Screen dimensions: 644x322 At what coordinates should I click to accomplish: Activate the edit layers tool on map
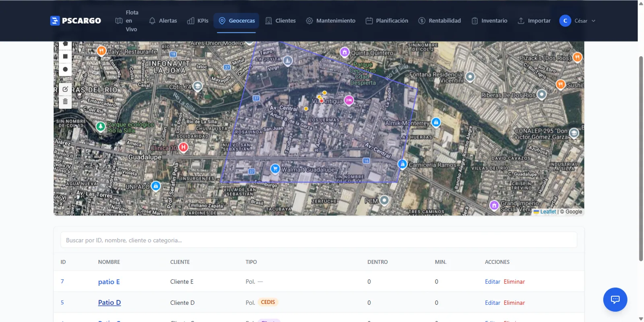tap(65, 89)
